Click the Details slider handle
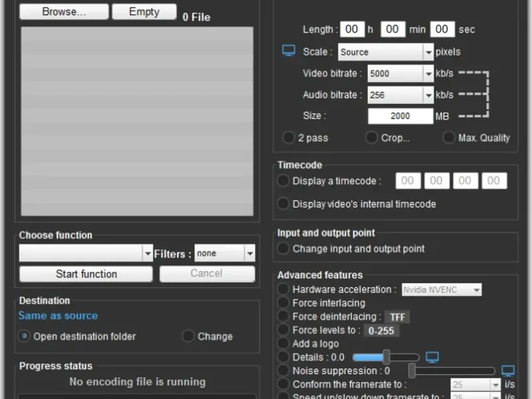 [x=386, y=357]
